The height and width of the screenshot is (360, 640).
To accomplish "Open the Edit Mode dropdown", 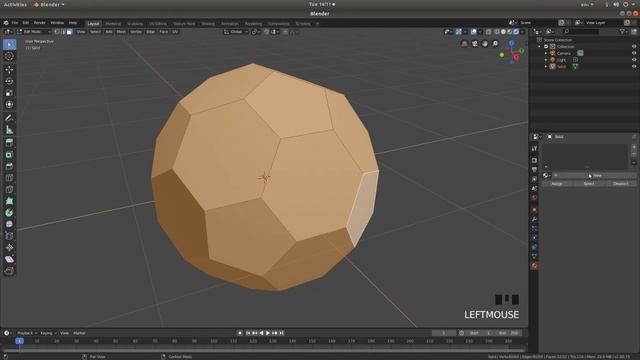I will coord(34,31).
